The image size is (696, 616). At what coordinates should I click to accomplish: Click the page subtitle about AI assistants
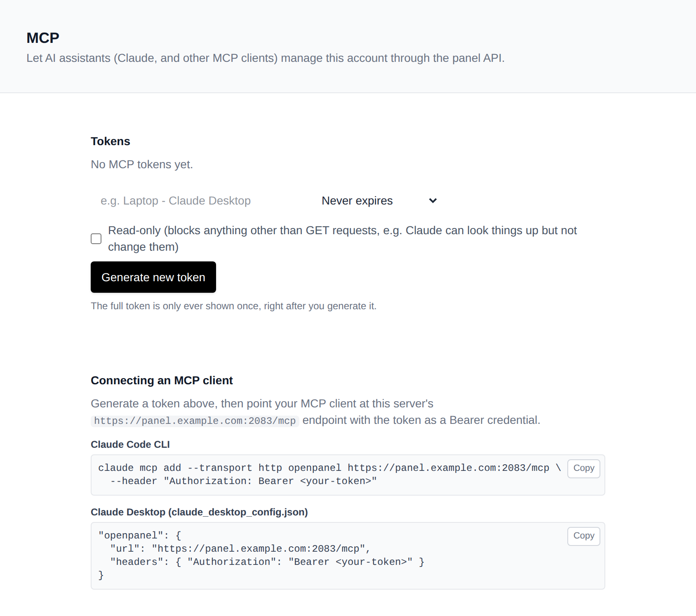[x=266, y=58]
